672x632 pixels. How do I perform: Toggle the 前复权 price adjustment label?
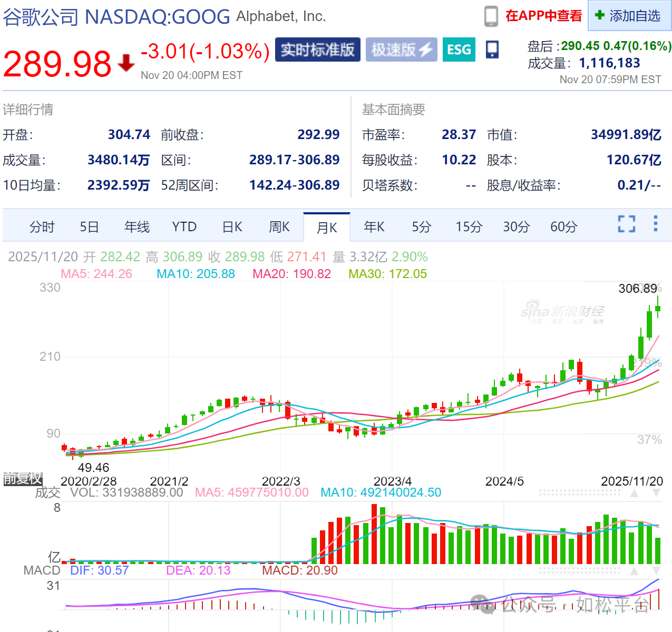pos(23,478)
